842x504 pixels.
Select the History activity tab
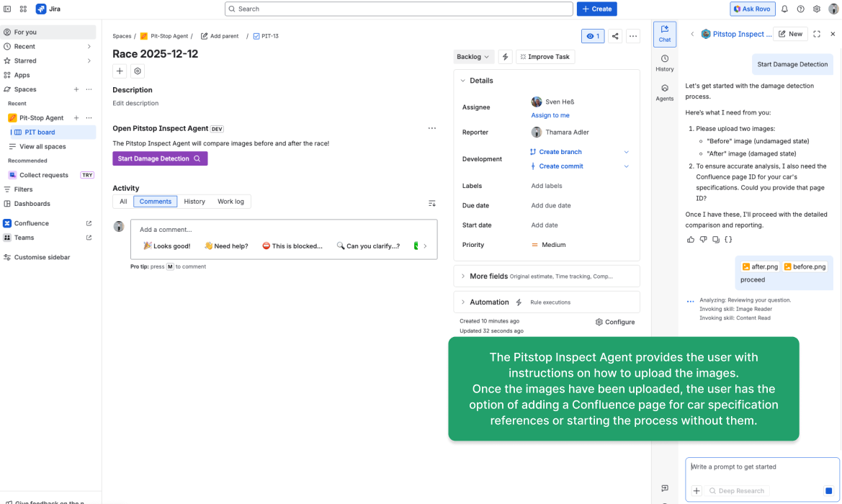point(194,202)
